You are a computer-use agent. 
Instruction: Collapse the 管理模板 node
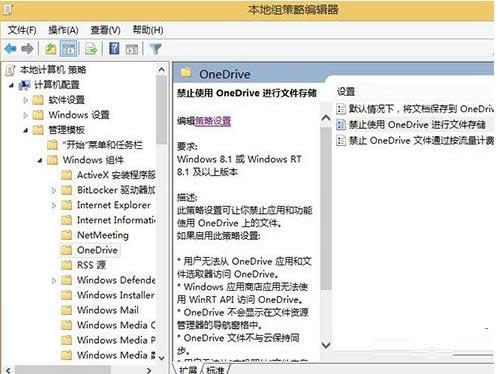click(26, 130)
